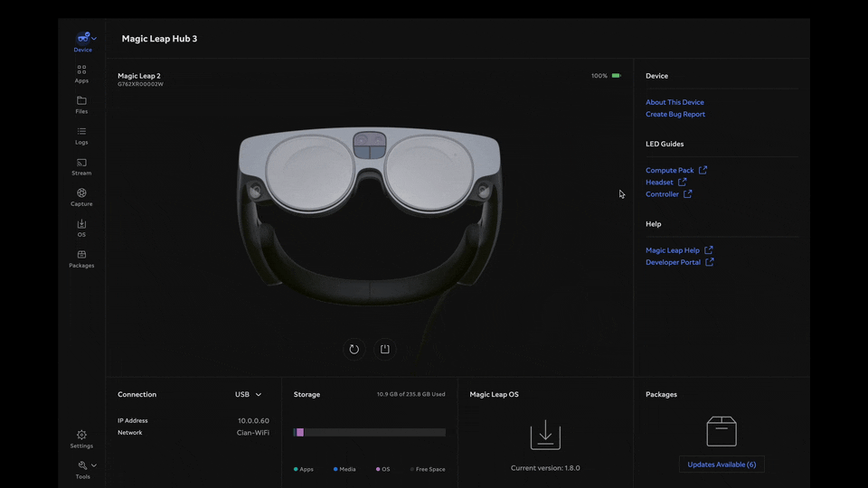This screenshot has height=488, width=868.
Task: Click external link icon next to Headset
Action: 682,182
